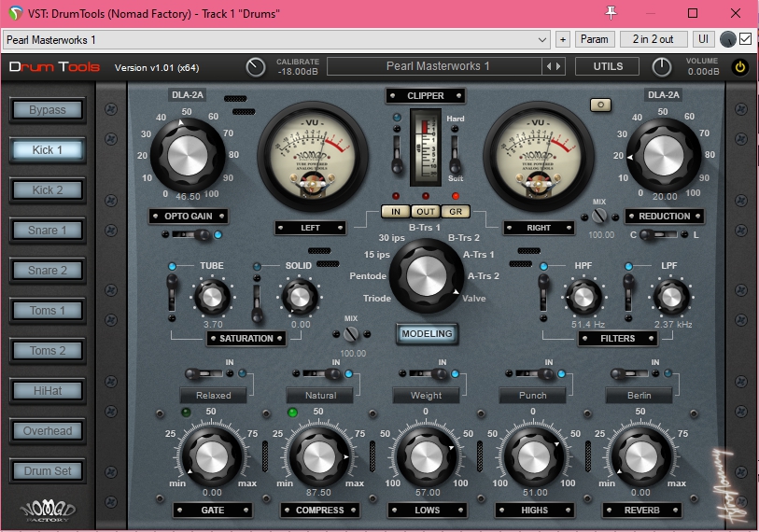Click the HPF frequency knob
This screenshot has width=759, height=532.
click(583, 298)
